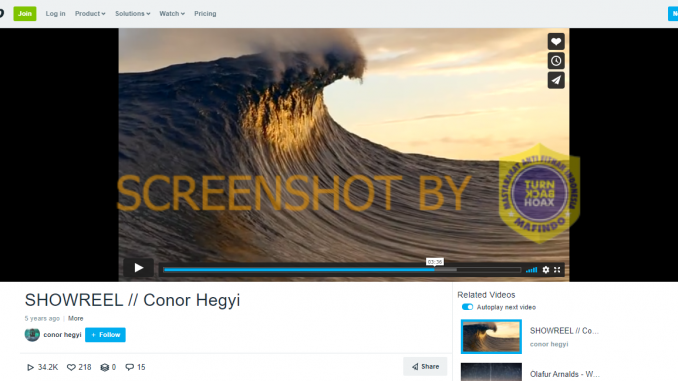This screenshot has height=381, width=678.
Task: Add video to Watch Later clock icon
Action: click(x=556, y=61)
